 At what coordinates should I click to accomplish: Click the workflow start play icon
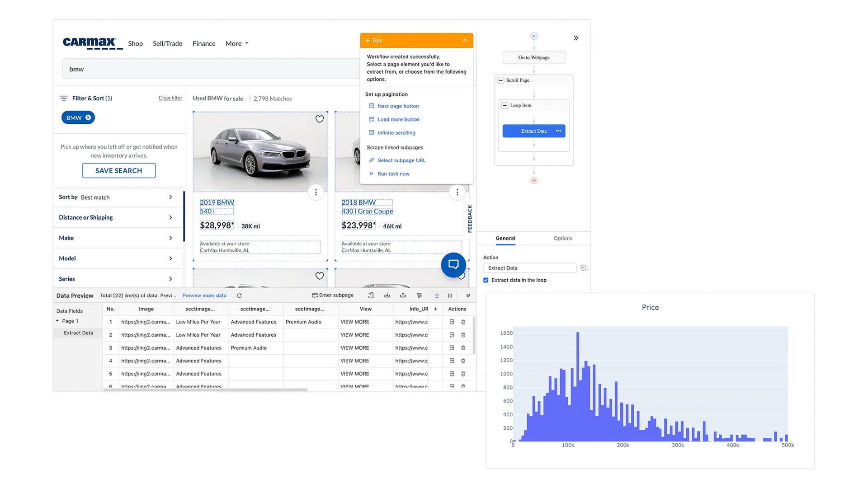tap(534, 36)
